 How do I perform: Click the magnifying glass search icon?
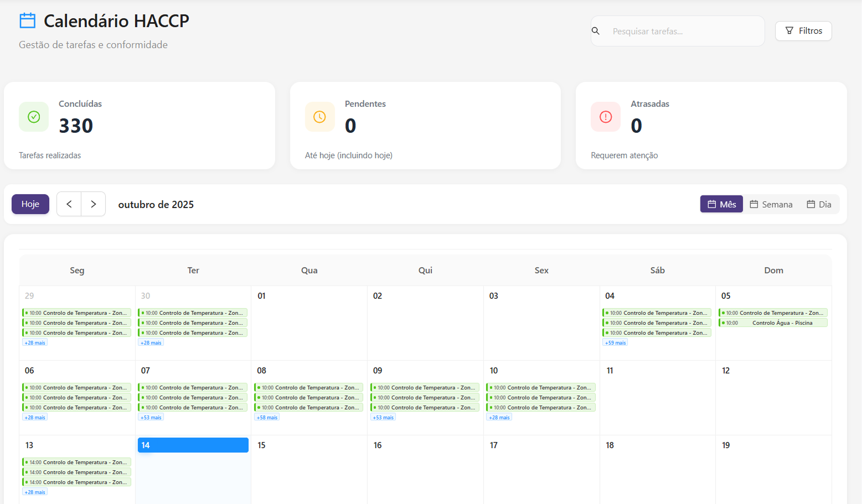pyautogui.click(x=596, y=31)
